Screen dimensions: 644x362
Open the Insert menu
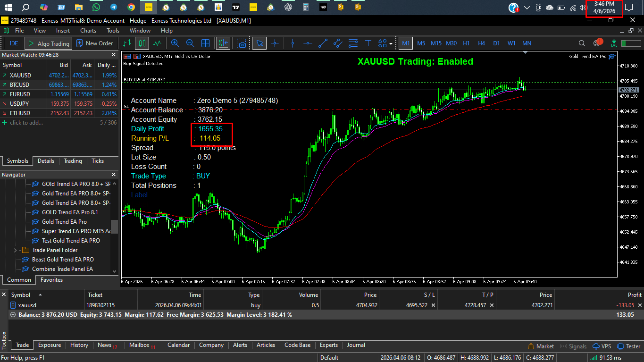point(63,31)
